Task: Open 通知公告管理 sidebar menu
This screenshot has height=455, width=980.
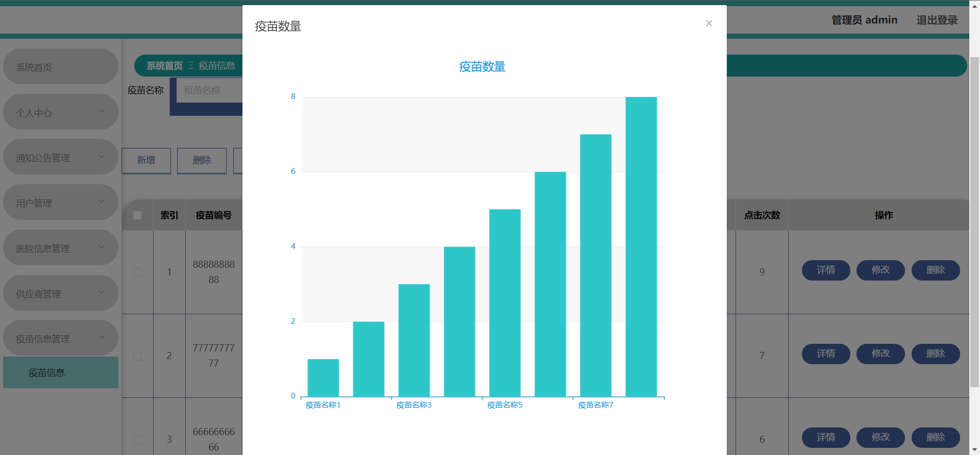Action: [x=61, y=157]
